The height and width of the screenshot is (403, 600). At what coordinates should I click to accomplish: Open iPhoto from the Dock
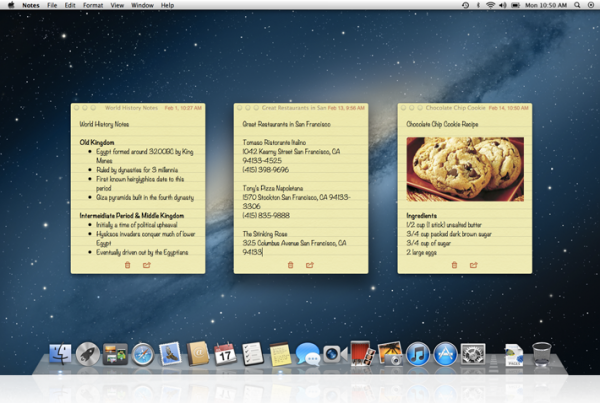coord(390,353)
